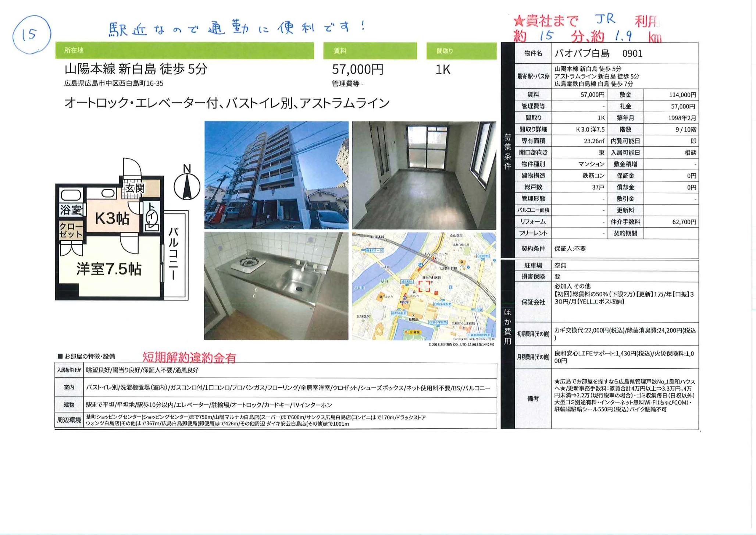Click the red bracket marker on map

pyautogui.click(x=424, y=286)
